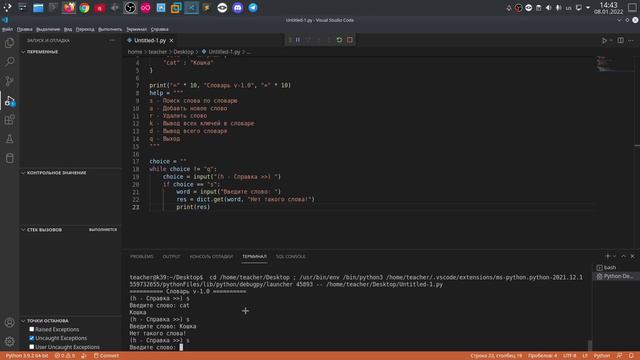Open the volume control in system tray

point(549,8)
